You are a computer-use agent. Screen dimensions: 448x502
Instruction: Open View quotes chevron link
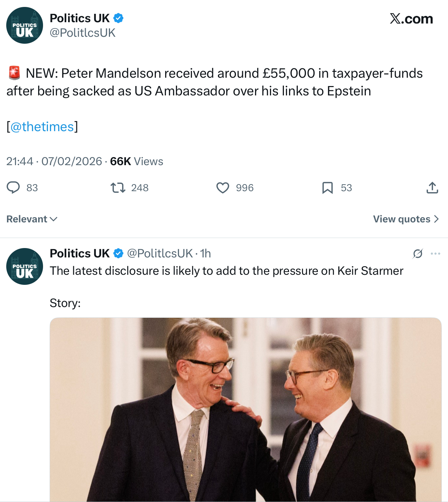[x=406, y=219]
